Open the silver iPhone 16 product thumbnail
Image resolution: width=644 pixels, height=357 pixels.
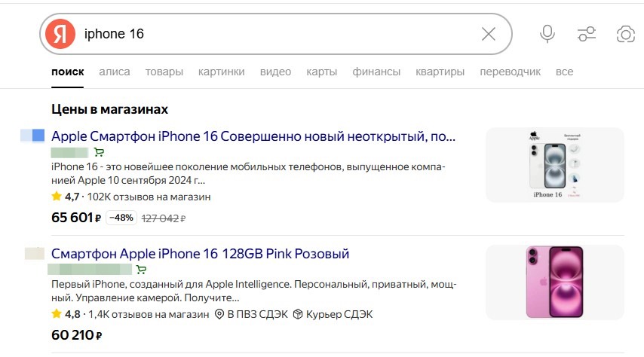tap(554, 165)
